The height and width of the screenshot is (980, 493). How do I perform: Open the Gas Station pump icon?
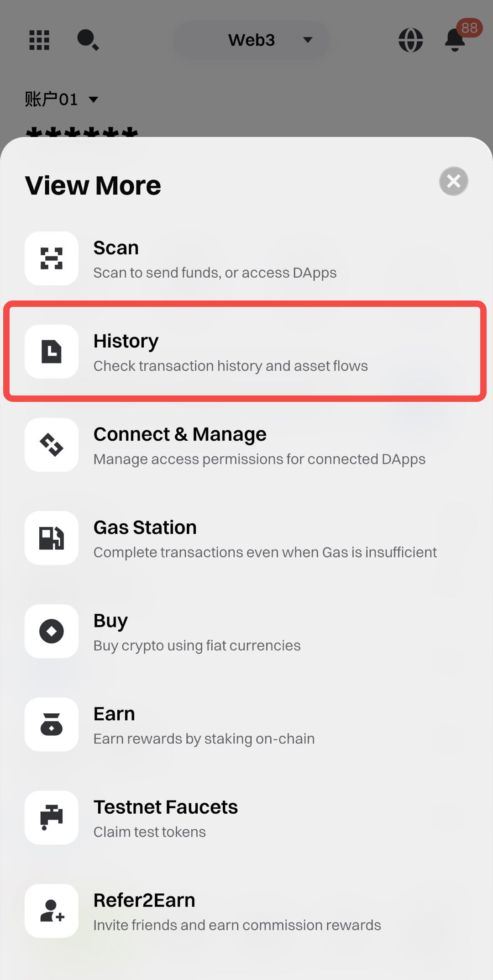pyautogui.click(x=52, y=538)
